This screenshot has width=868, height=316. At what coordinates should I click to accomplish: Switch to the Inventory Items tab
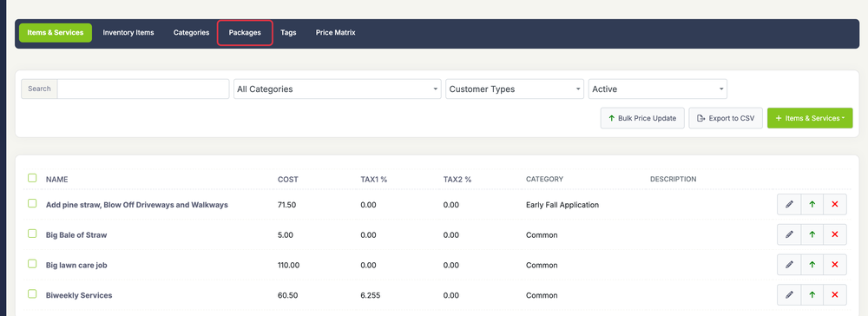128,33
